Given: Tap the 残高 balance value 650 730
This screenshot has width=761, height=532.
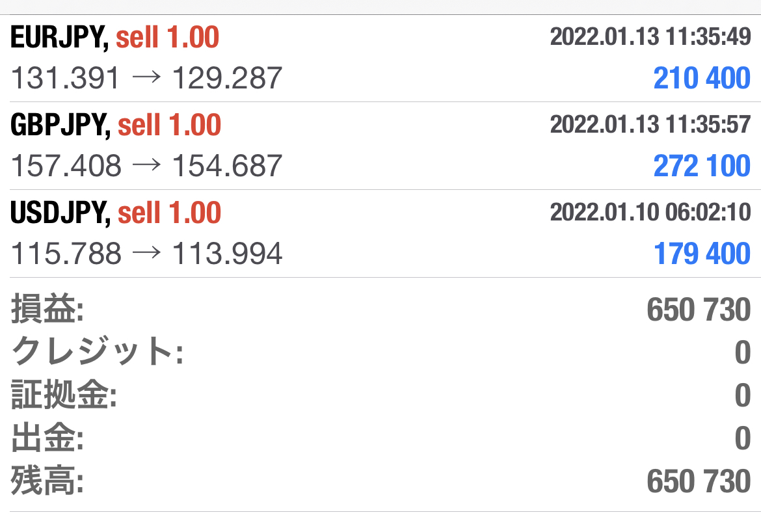Looking at the screenshot, I should point(699,482).
